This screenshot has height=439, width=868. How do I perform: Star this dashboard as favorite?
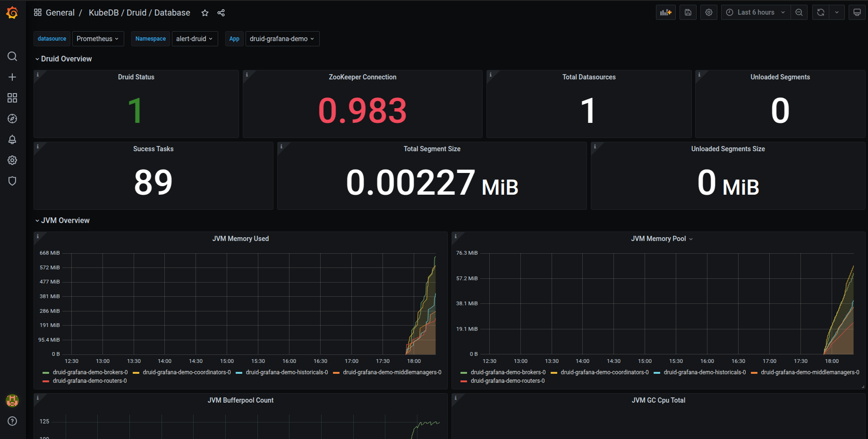click(x=205, y=13)
